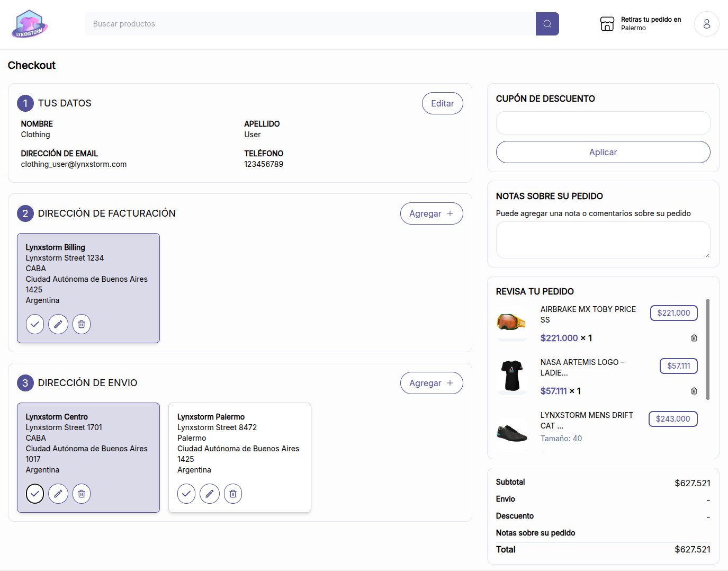Screen dimensions: 728x571
Task: Edit the Lynxstorm Centro shipping address
Action: click(x=58, y=494)
